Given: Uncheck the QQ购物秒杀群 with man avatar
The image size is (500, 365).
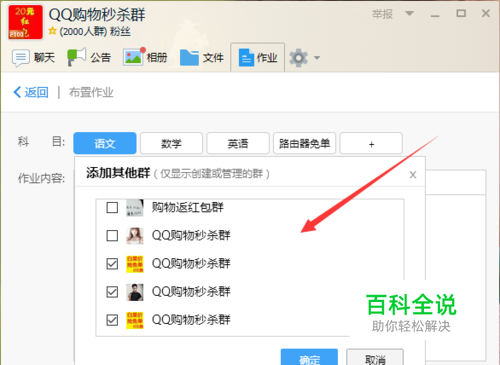Looking at the screenshot, I should tap(112, 292).
